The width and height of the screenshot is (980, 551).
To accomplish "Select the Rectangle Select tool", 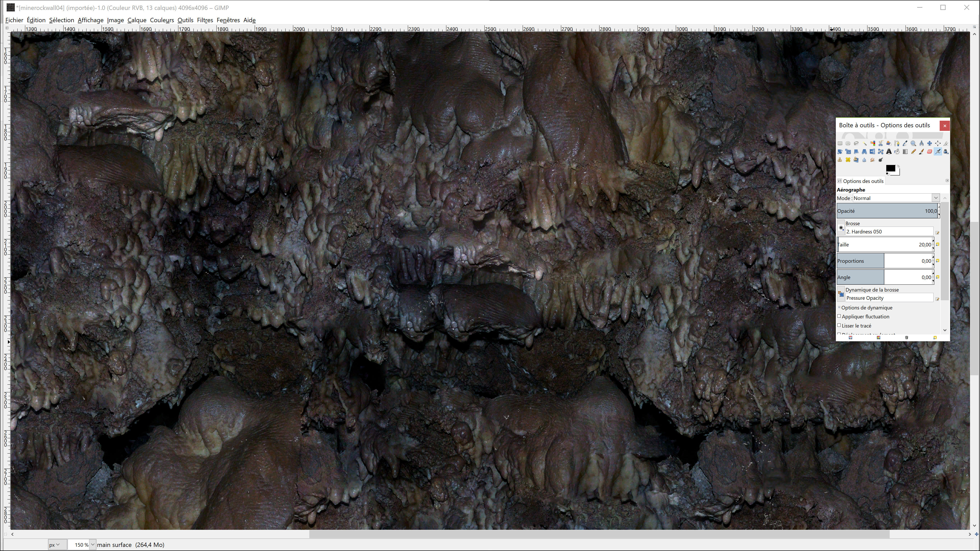I will pyautogui.click(x=840, y=143).
